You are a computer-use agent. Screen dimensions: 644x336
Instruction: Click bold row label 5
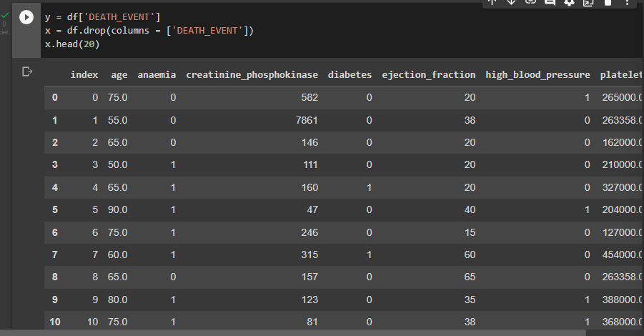54,209
